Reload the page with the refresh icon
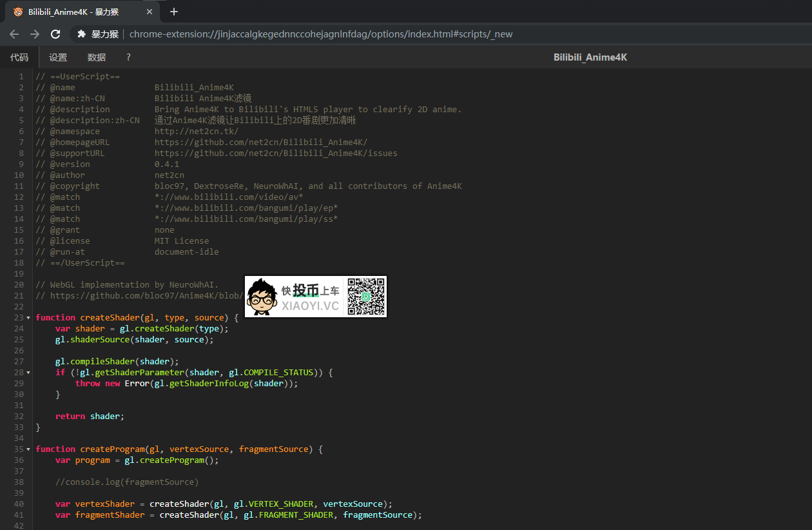 55,34
